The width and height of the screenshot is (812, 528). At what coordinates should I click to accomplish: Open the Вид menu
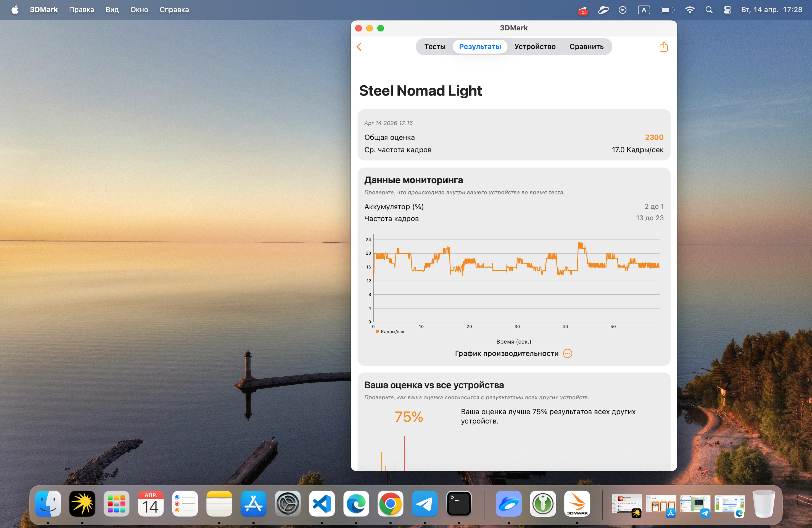112,10
